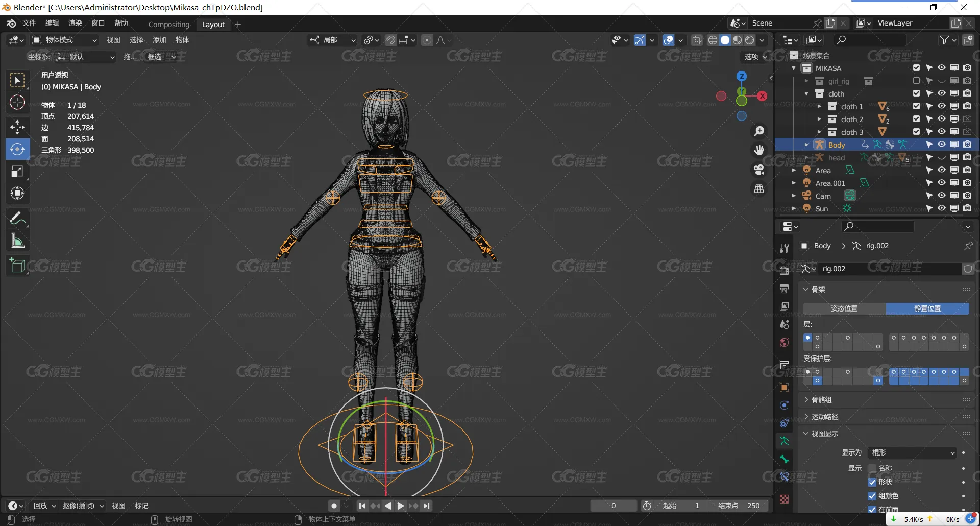
Task: Toggle snapping magnet icon
Action: coord(390,40)
